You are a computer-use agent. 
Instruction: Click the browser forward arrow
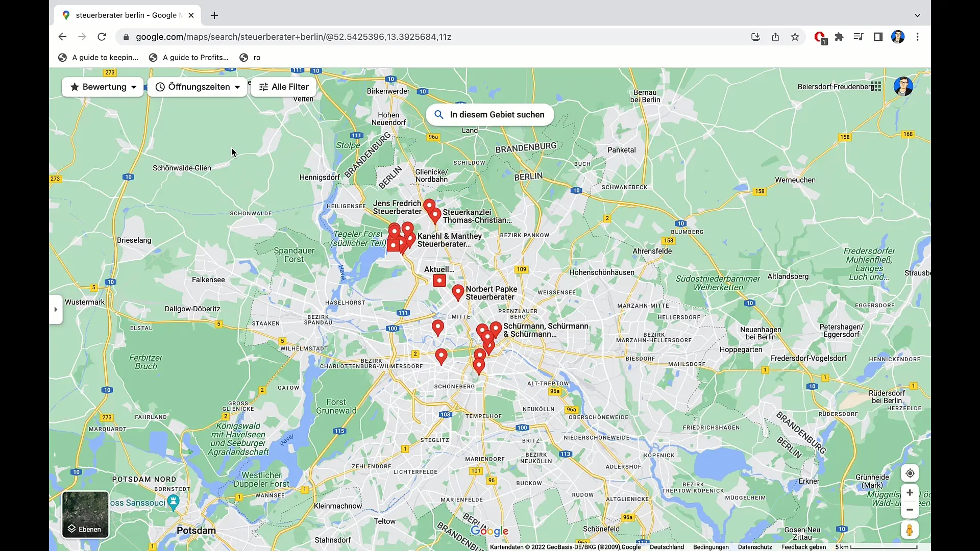click(x=82, y=37)
